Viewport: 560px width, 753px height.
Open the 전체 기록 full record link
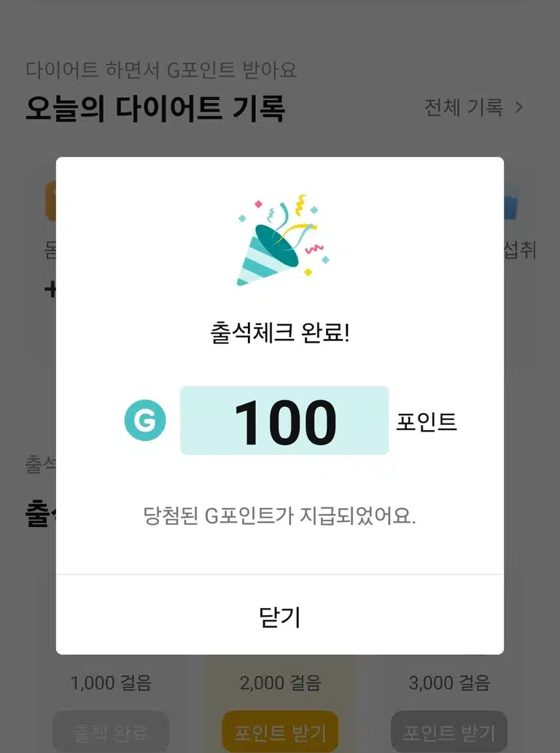(x=464, y=107)
